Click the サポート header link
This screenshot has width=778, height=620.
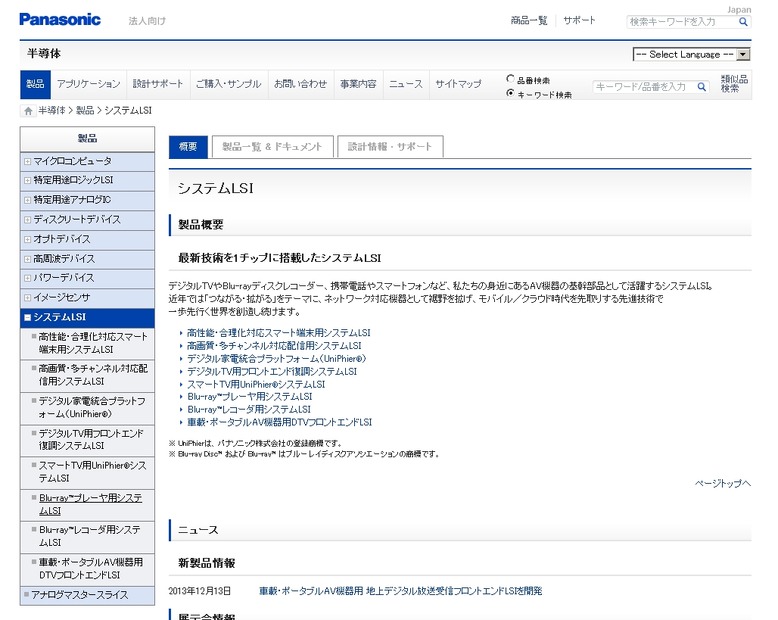tap(579, 21)
